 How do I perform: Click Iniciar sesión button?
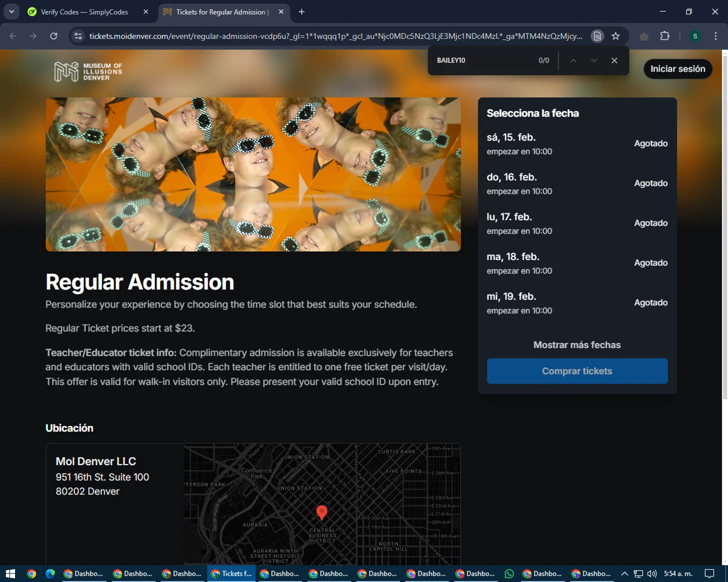(x=678, y=69)
